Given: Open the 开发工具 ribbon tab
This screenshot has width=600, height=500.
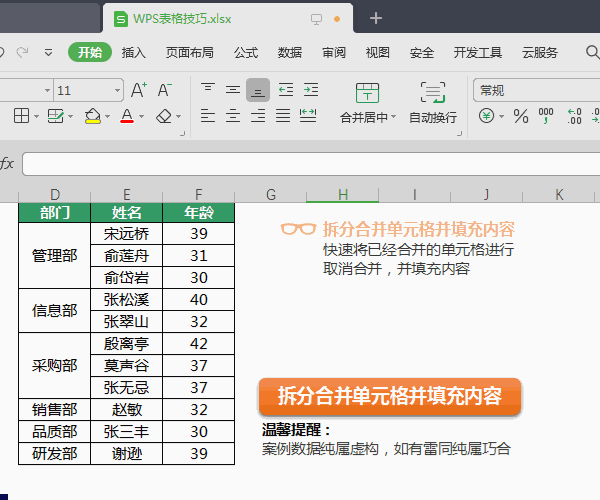Looking at the screenshot, I should pos(478,52).
